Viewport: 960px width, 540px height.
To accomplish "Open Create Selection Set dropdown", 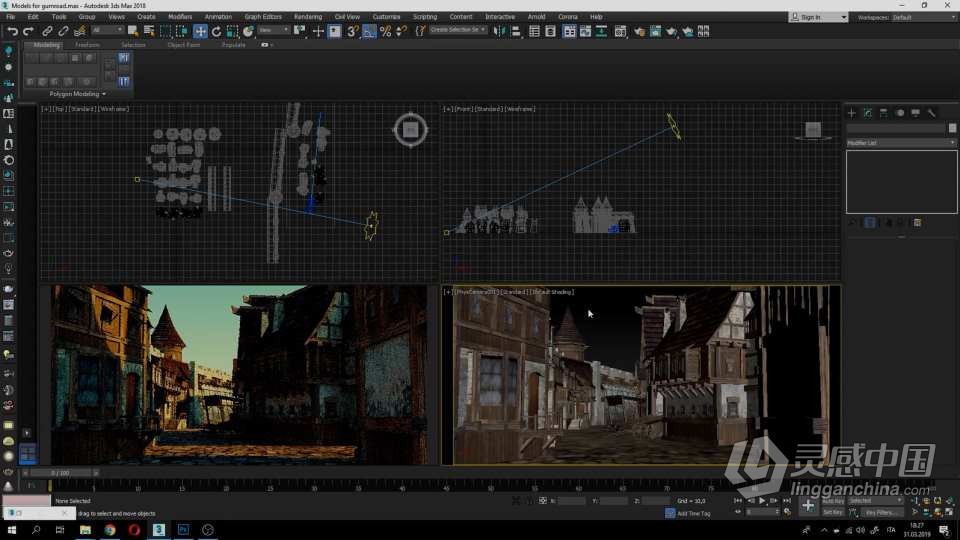I will [x=457, y=30].
